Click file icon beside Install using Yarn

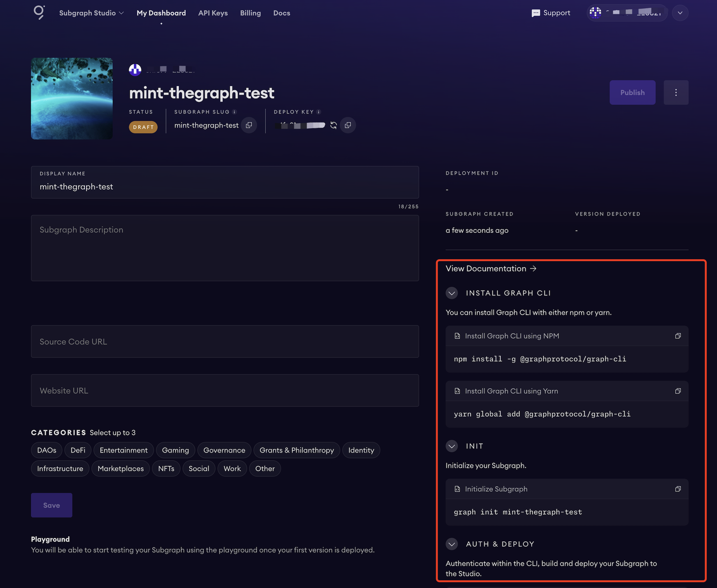(457, 391)
